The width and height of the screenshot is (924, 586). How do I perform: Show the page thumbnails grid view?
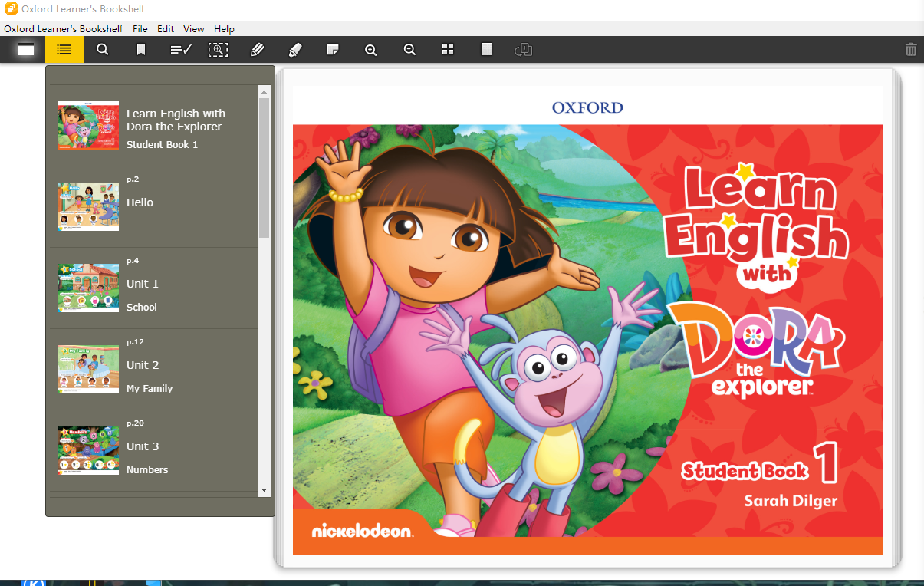[x=448, y=50]
